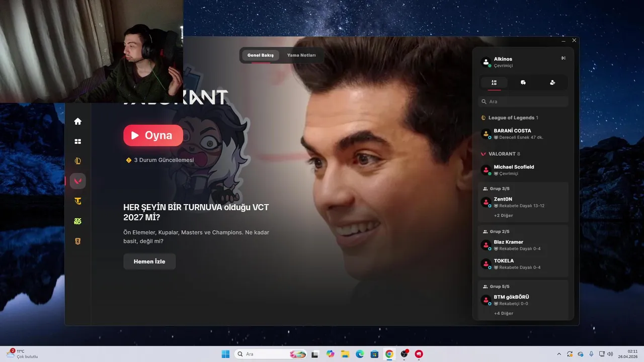Screen dimensions: 644x362
Task: Open Task View from the taskbar
Action: point(315,354)
